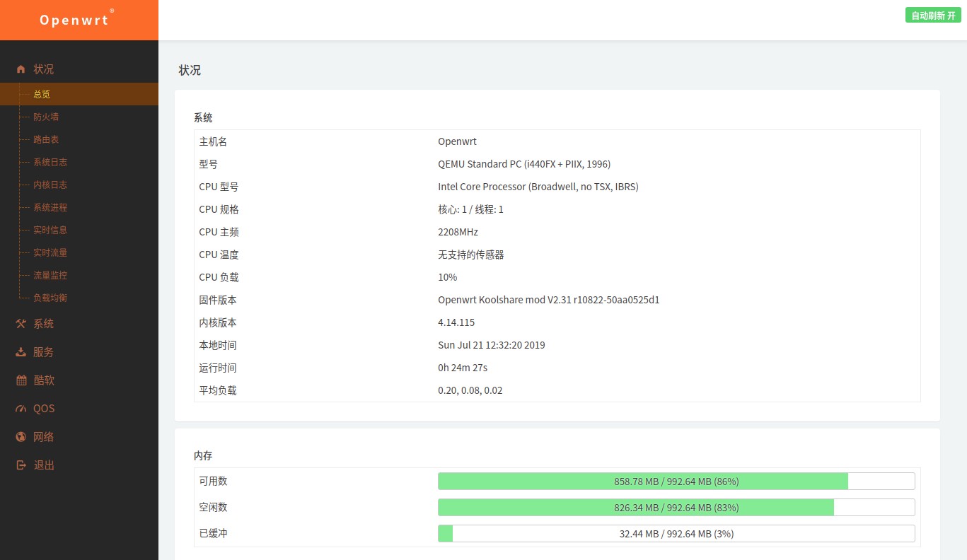Click the logout icon beside 退出

tap(21, 465)
